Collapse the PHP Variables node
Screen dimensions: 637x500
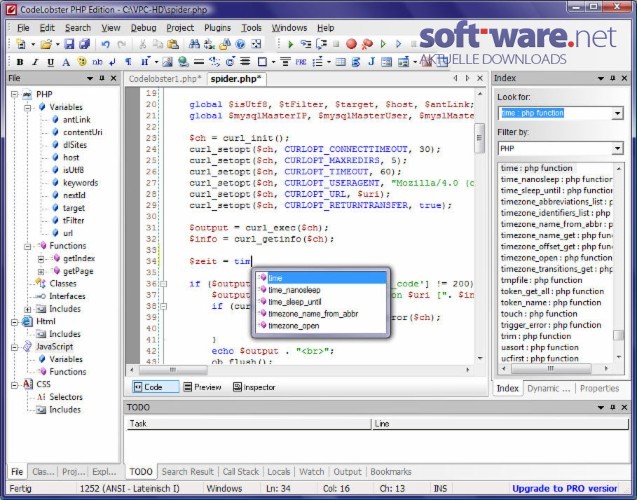pos(28,107)
